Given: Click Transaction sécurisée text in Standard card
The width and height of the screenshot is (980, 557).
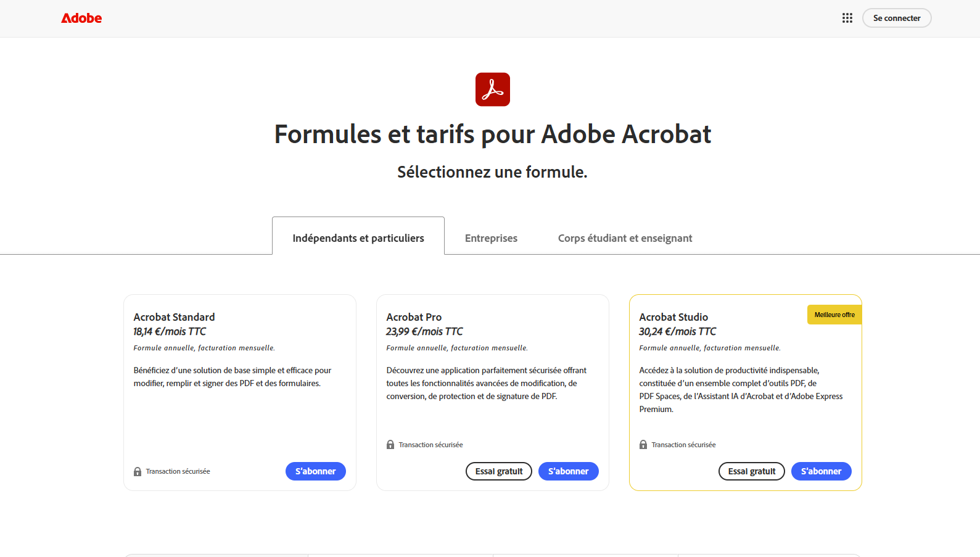Looking at the screenshot, I should pyautogui.click(x=178, y=471).
